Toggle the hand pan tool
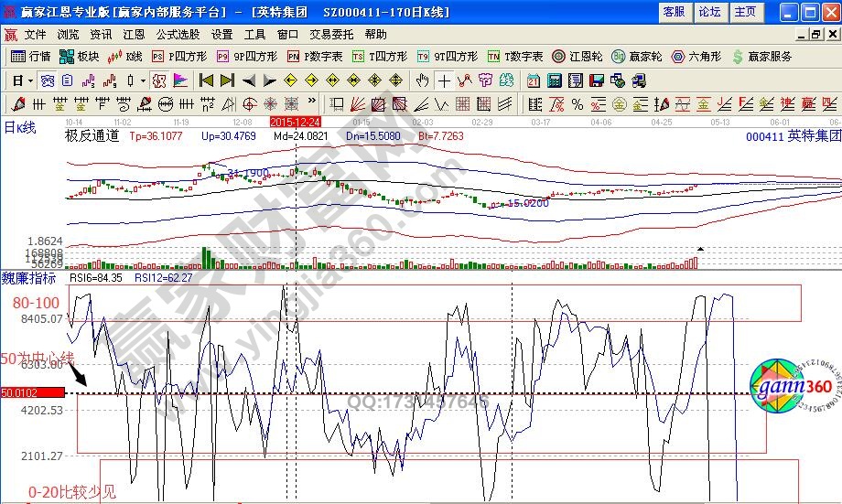842x504 pixels. tap(422, 80)
